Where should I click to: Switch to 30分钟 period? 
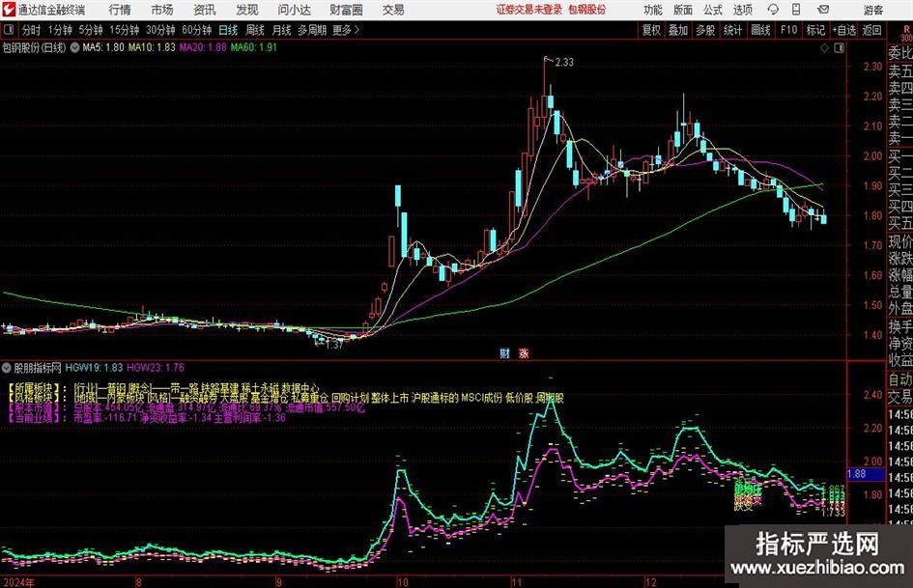click(160, 30)
